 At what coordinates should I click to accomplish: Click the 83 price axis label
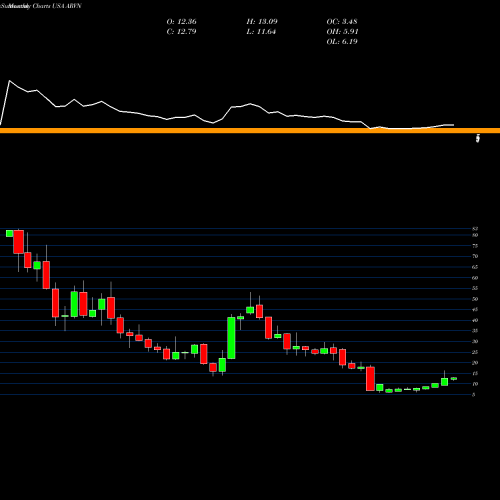(475, 229)
